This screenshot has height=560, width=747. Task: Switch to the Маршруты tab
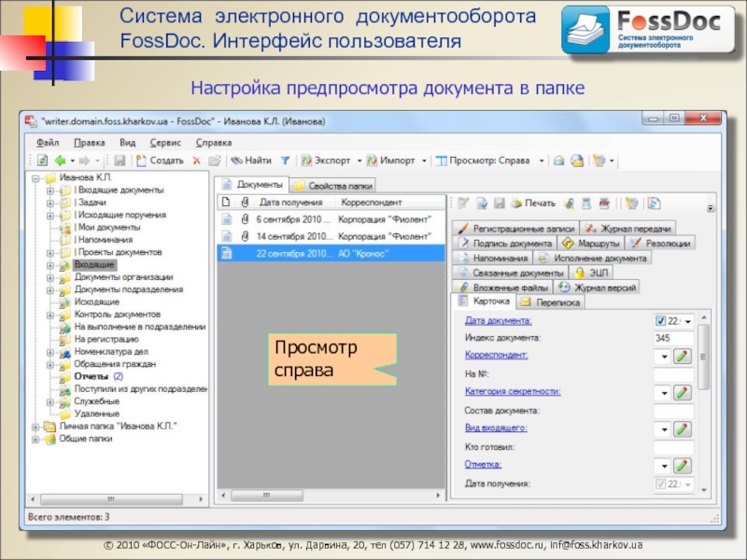point(590,244)
